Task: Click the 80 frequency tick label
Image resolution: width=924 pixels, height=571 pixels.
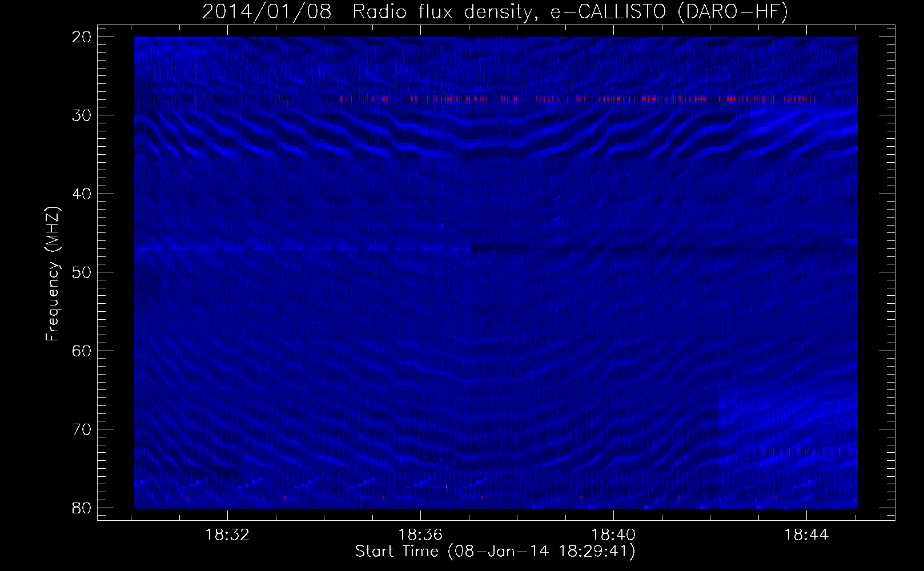Action: pos(82,508)
